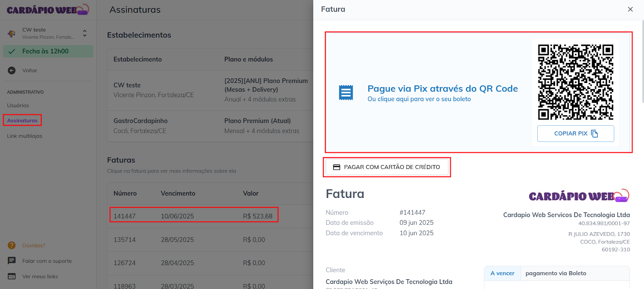This screenshot has width=644, height=289.
Task: Open the Link multilojas menu item
Action: point(25,136)
